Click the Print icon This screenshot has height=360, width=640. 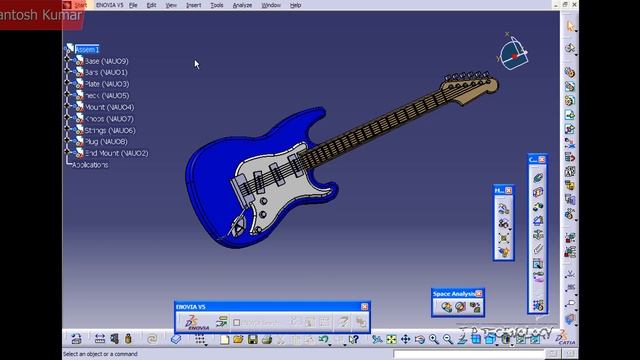pos(267,339)
